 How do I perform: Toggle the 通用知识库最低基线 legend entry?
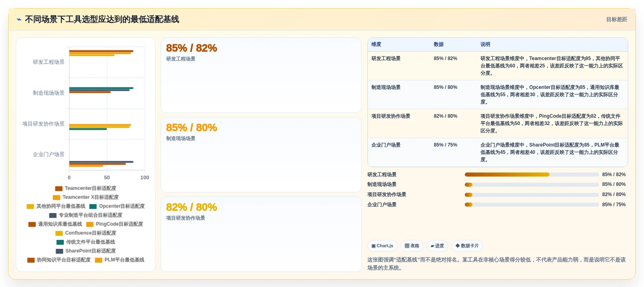(55, 224)
